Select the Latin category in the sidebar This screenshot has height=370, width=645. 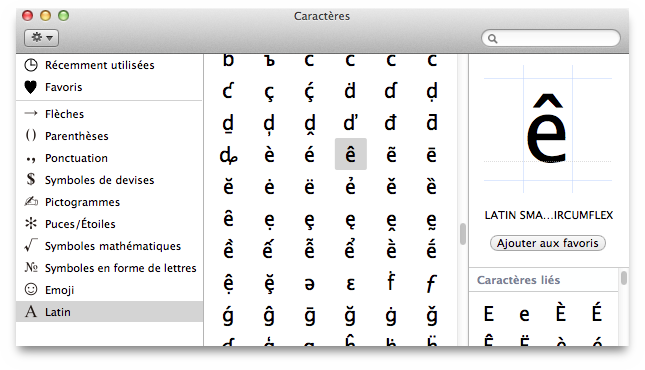pyautogui.click(x=109, y=312)
